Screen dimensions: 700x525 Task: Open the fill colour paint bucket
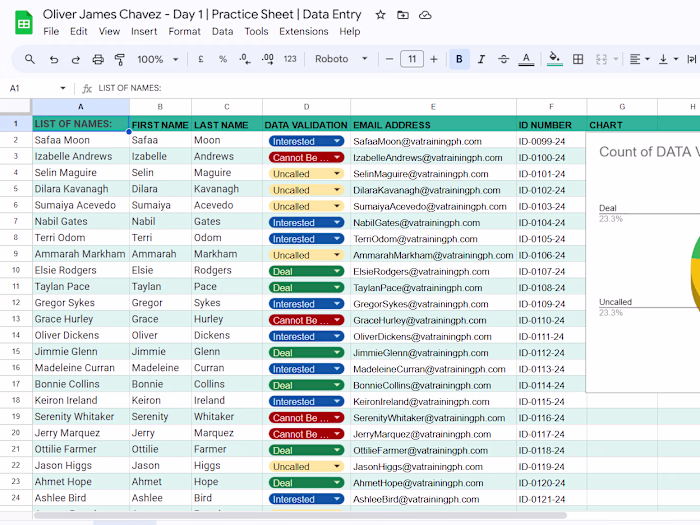pos(554,59)
